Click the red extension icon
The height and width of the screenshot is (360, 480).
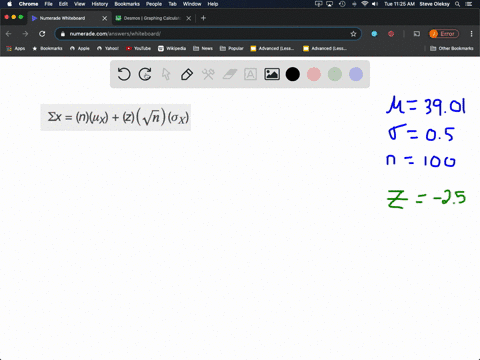coord(391,34)
